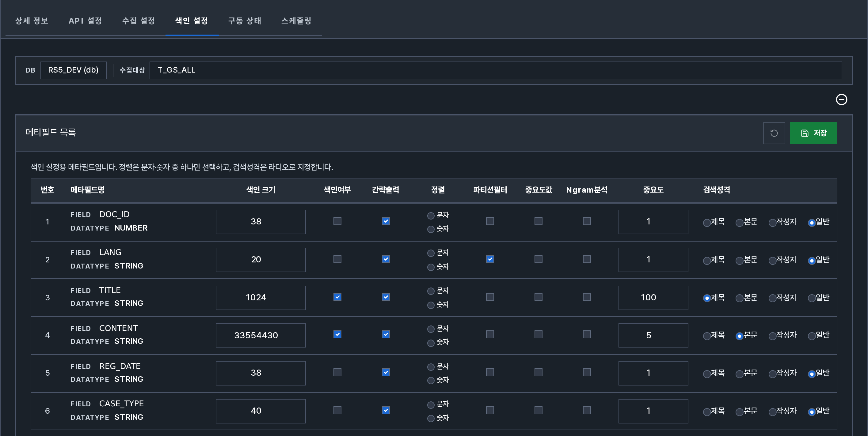Click the 수집대상 field T_GS_ALL
This screenshot has width=868, height=436.
pos(496,70)
